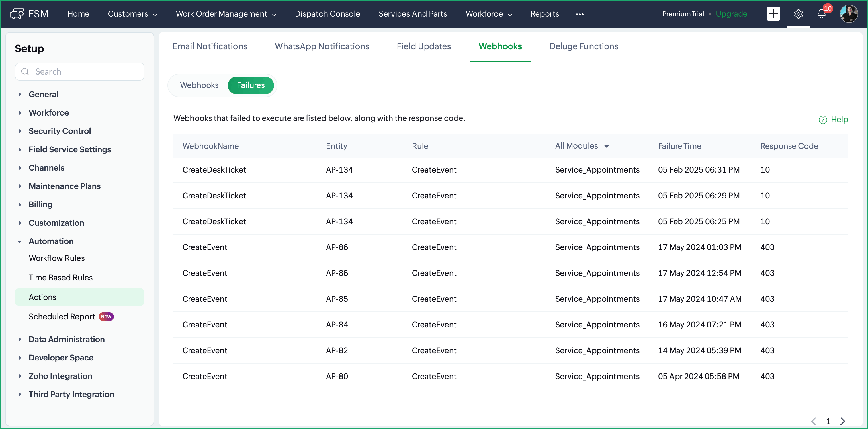Open the settings gear icon
This screenshot has width=868, height=429.
coord(798,14)
